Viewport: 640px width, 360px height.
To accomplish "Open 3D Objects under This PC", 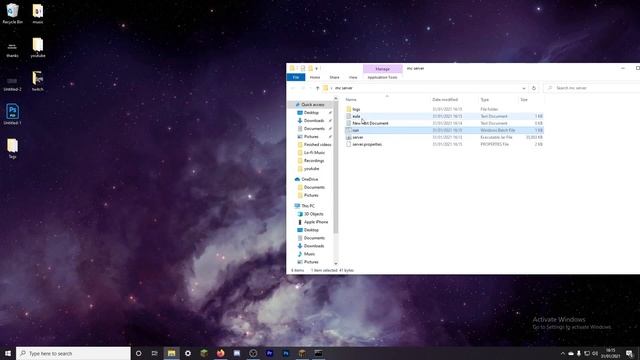I will tap(311, 214).
